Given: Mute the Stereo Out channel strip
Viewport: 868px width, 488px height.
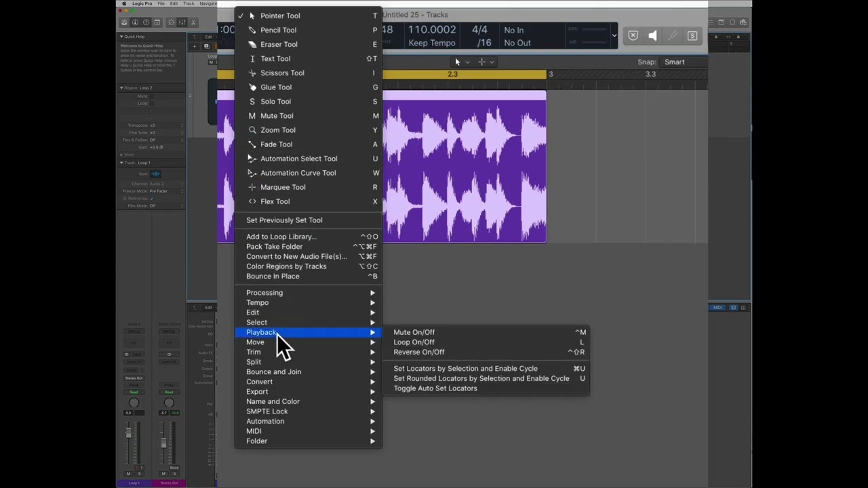Looking at the screenshot, I should pyautogui.click(x=163, y=474).
